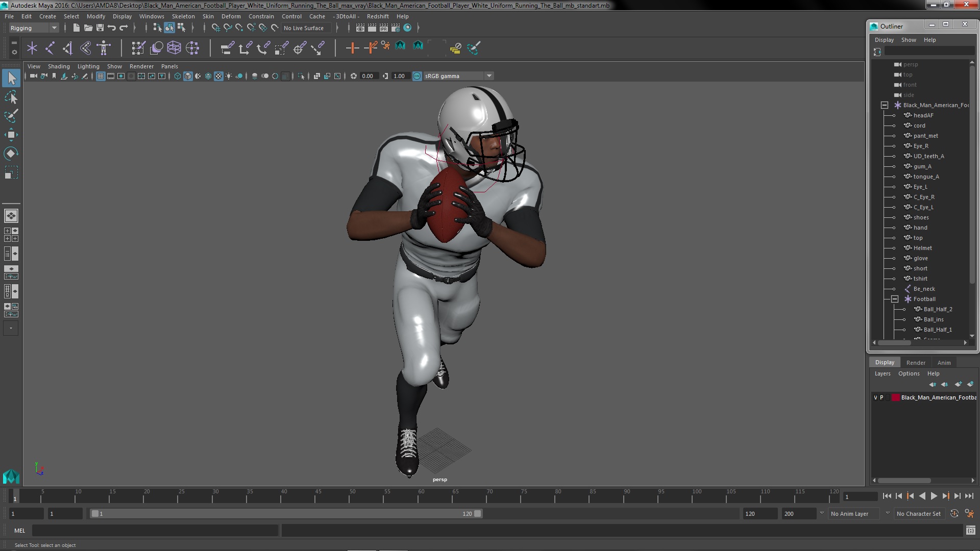Select the Locator tool in the shelf
Image resolution: width=980 pixels, height=551 pixels.
click(32, 48)
